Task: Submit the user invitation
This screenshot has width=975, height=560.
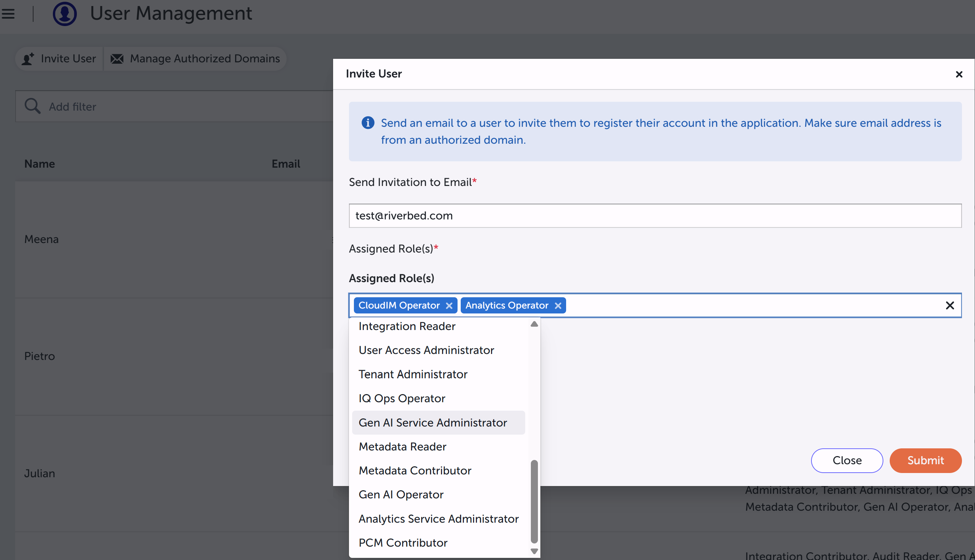Action: pos(925,460)
